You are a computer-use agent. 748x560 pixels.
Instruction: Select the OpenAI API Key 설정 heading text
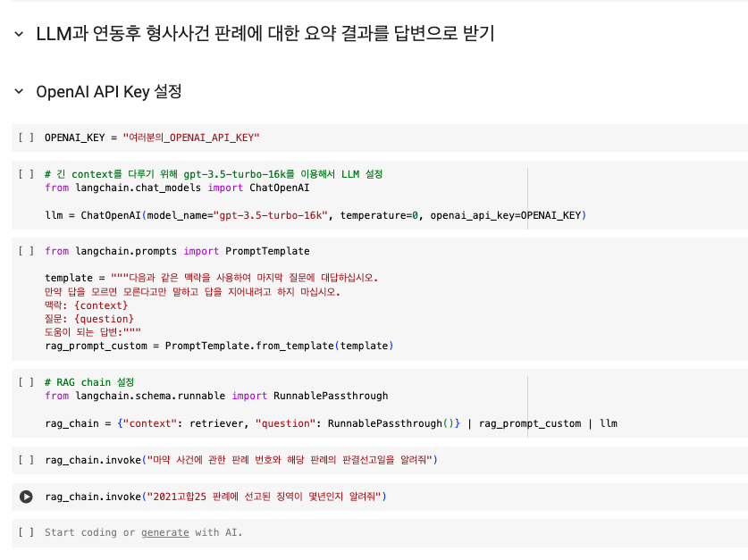tap(109, 91)
